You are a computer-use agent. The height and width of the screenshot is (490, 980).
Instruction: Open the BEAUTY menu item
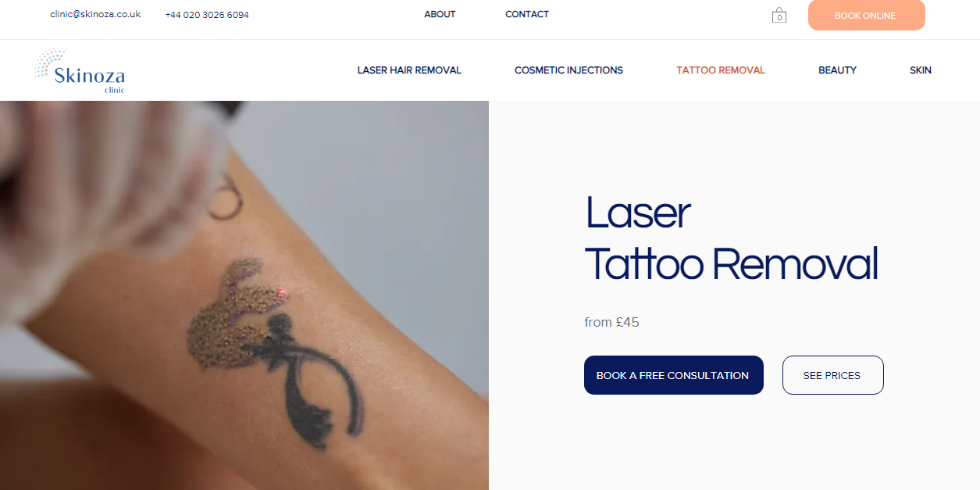[x=837, y=70]
